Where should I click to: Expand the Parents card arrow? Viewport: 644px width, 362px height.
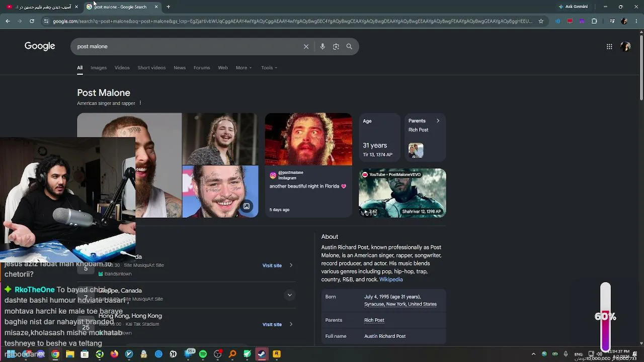point(438,121)
